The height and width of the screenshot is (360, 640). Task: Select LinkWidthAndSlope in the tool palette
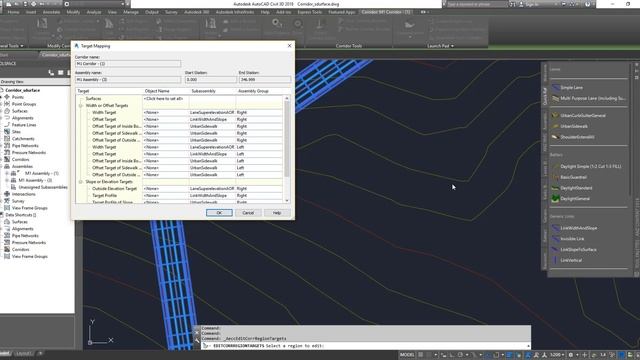(575, 228)
